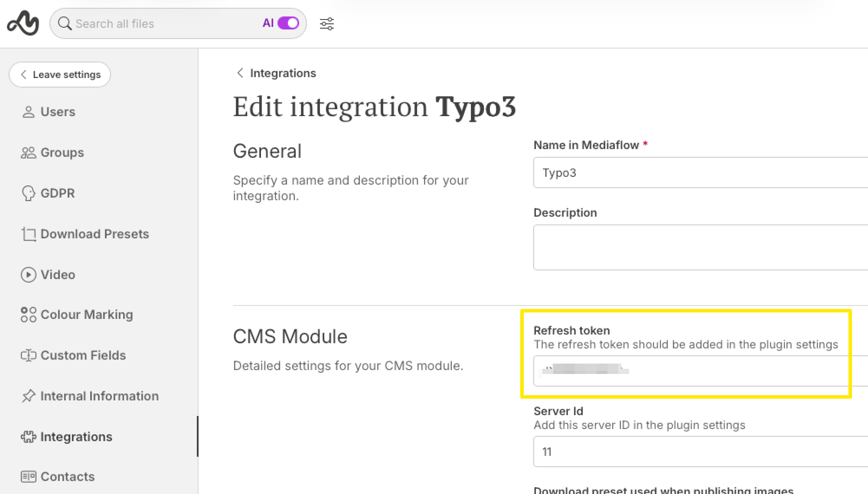
Task: Click the Mediaflow logo icon
Action: (23, 23)
